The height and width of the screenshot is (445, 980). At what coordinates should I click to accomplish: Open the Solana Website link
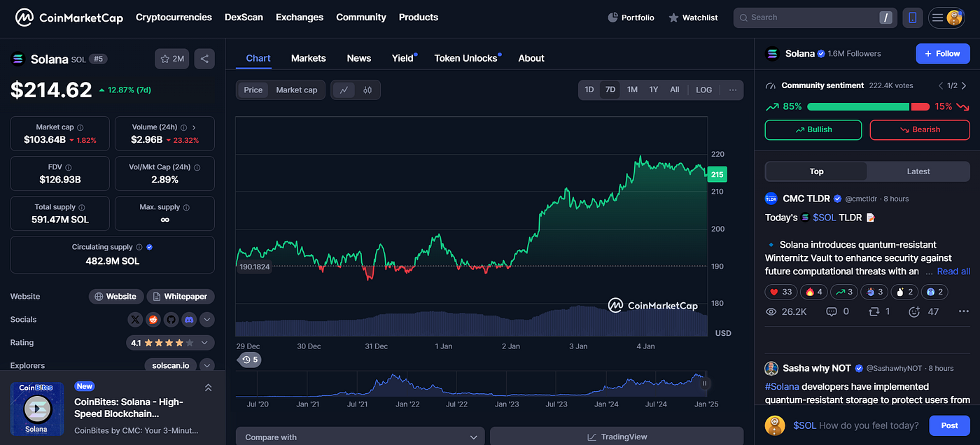click(x=115, y=297)
